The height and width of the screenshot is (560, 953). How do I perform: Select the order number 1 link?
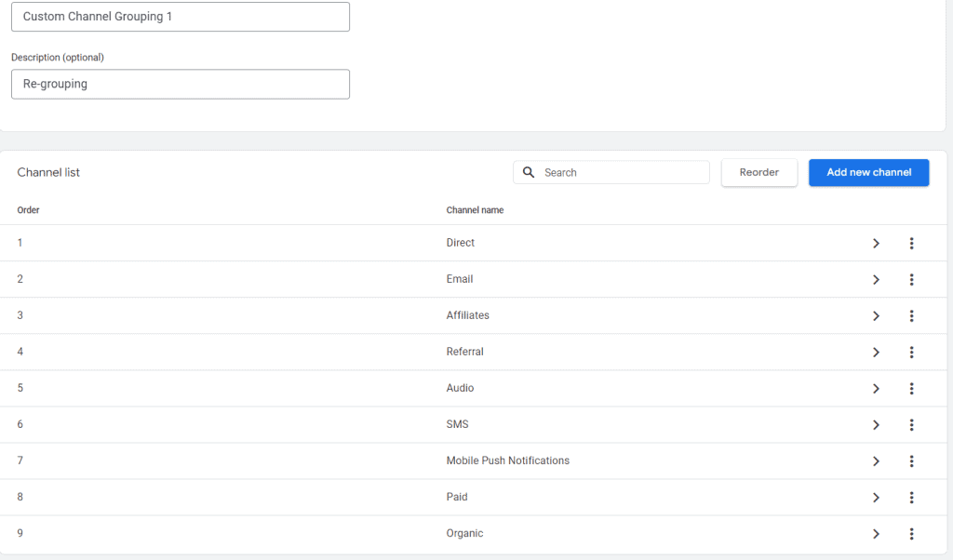(20, 243)
